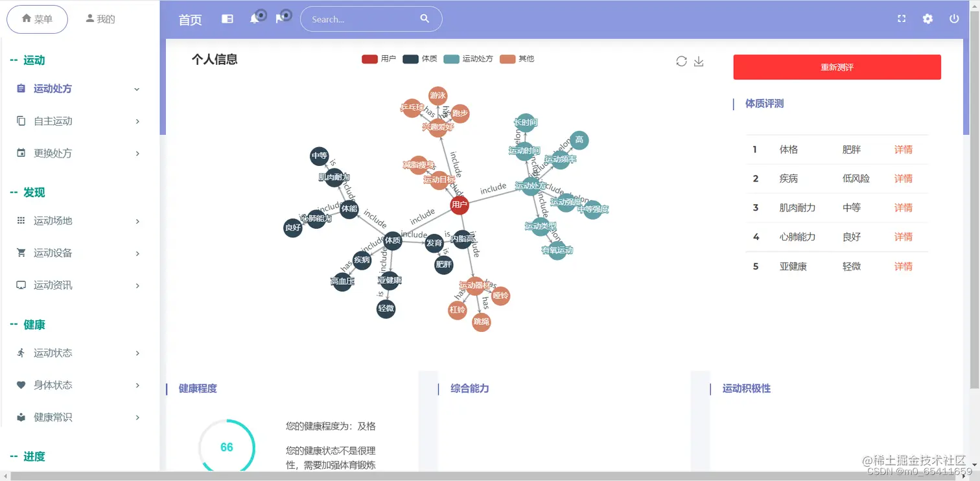Image resolution: width=980 pixels, height=481 pixels.
Task: Refresh the 个人信息 knowledge graph
Action: (681, 61)
